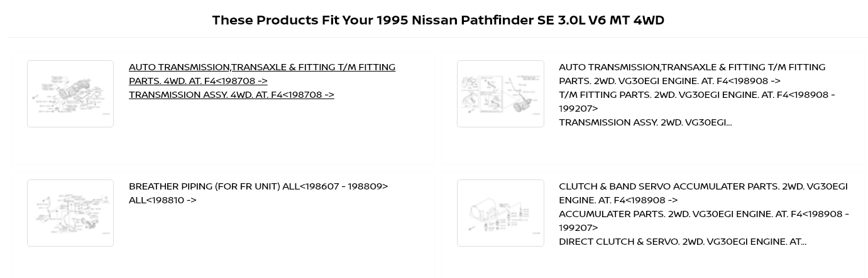The width and height of the screenshot is (868, 278).
Task: Open BREATHER PIPING (FOR FR UNIT) ALL<198607 - 198809>
Action: (258, 186)
